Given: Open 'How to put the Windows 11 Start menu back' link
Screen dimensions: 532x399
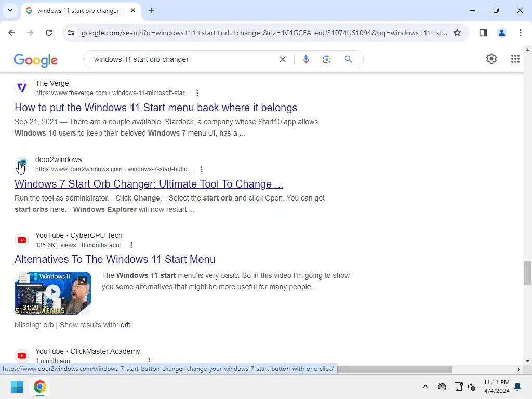Looking at the screenshot, I should coord(156,108).
